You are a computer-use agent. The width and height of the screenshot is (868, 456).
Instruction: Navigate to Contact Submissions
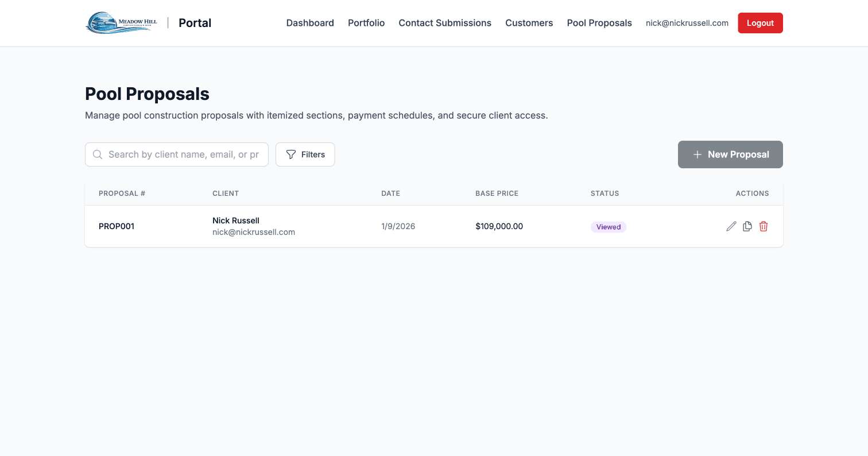[x=445, y=23]
